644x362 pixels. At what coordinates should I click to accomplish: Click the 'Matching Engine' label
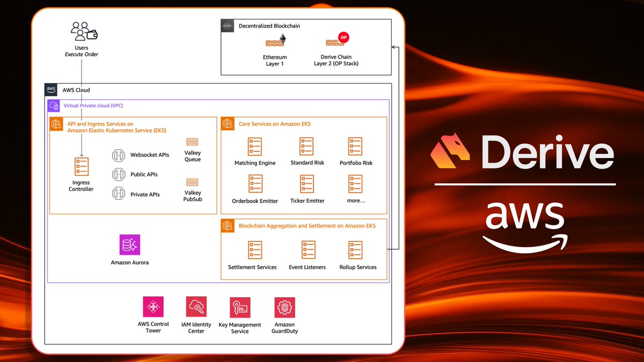pyautogui.click(x=255, y=163)
